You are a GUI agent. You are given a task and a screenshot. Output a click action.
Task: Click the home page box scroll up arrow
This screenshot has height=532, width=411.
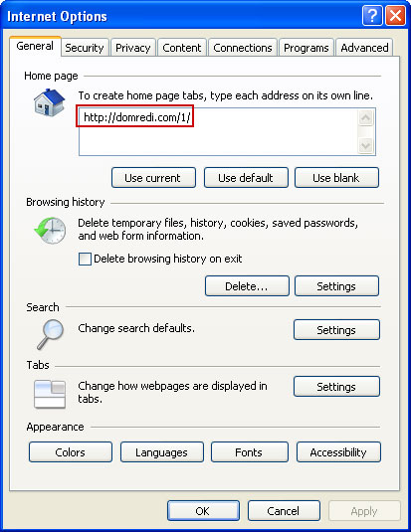click(x=366, y=117)
